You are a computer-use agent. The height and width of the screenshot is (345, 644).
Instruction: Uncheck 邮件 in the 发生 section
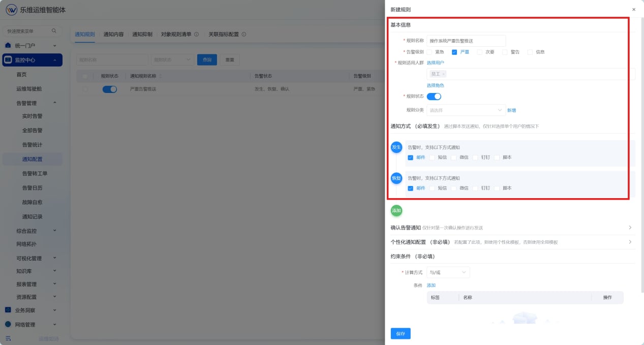point(411,158)
